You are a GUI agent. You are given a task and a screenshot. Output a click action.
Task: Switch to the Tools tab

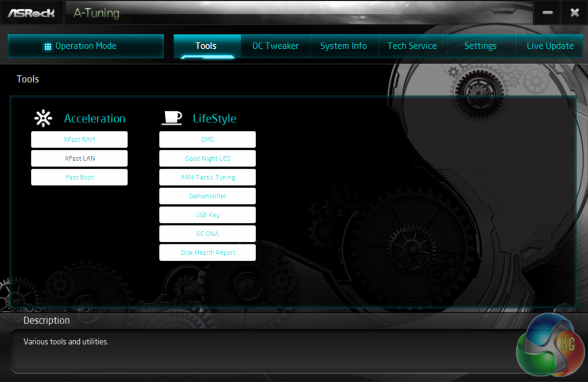(207, 46)
